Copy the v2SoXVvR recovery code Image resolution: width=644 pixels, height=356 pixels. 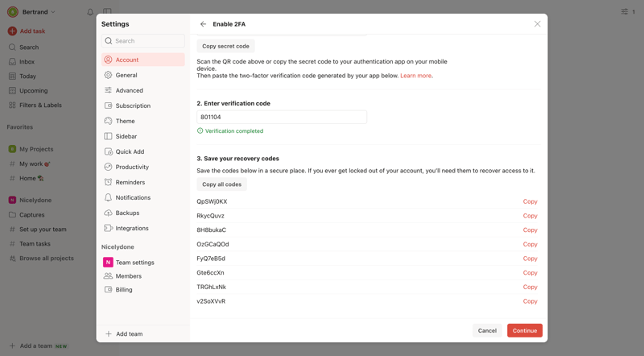pyautogui.click(x=530, y=301)
